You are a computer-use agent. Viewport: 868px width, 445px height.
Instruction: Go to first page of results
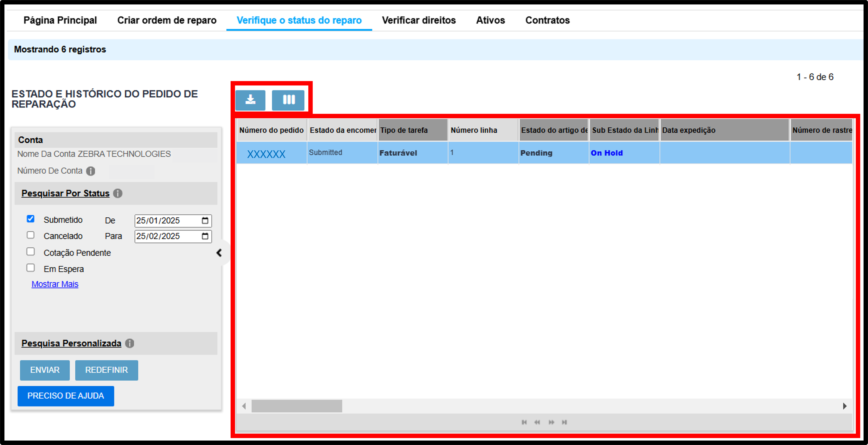[x=524, y=422]
